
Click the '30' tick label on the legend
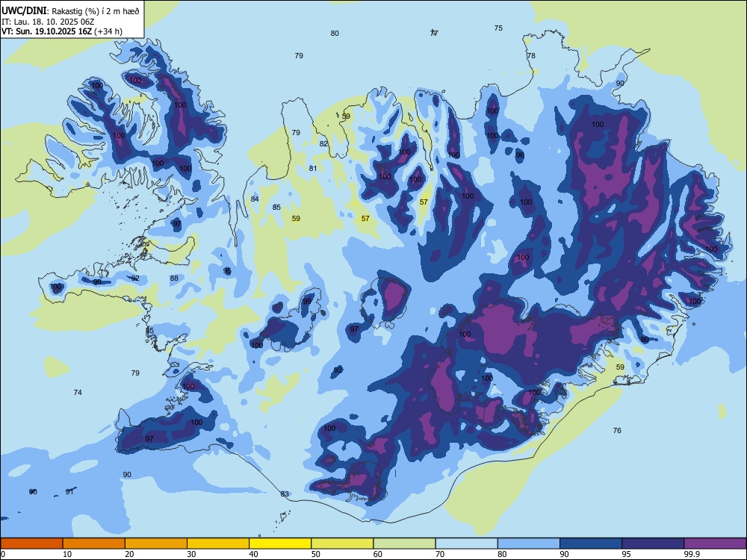[x=191, y=554]
